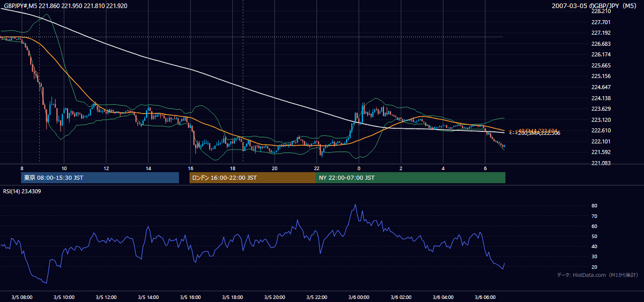Image resolution: width=644 pixels, height=302 pixels.
Task: Click price axis label 224.138
Action: [x=600, y=98]
